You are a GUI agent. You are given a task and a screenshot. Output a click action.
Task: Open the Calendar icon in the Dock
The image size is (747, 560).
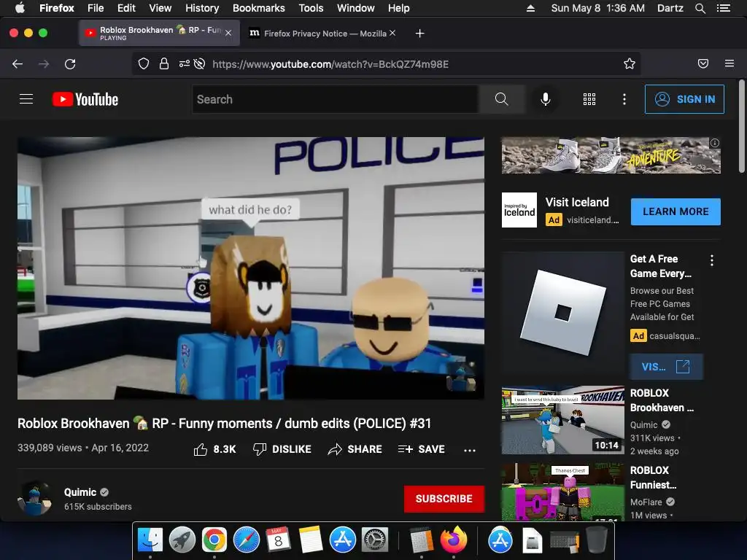coord(278,540)
